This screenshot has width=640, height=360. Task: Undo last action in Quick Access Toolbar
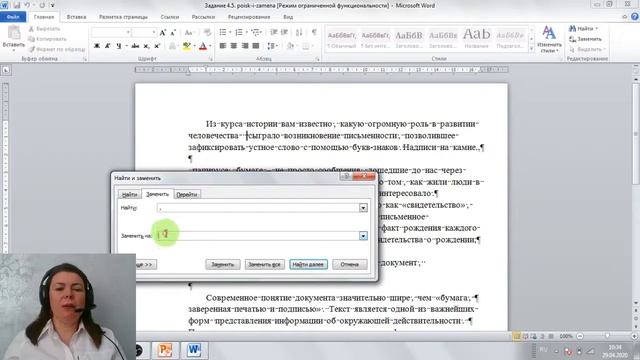[x=27, y=5]
